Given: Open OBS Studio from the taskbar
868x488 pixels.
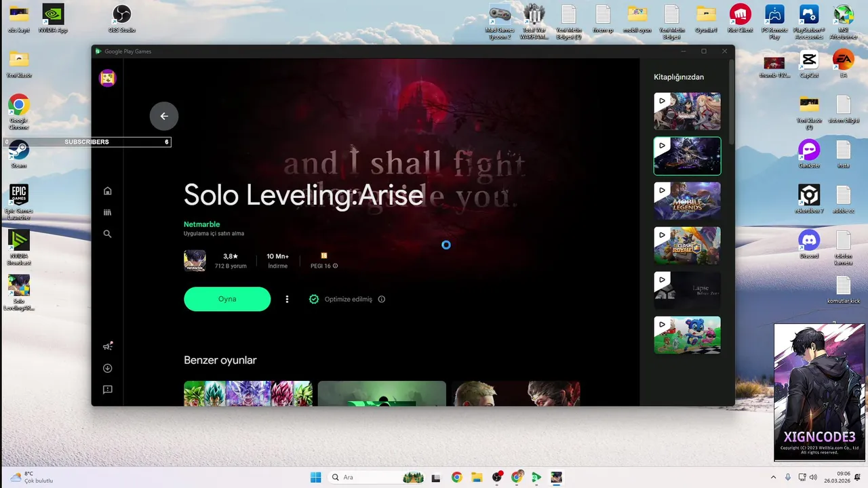Looking at the screenshot, I should [497, 477].
